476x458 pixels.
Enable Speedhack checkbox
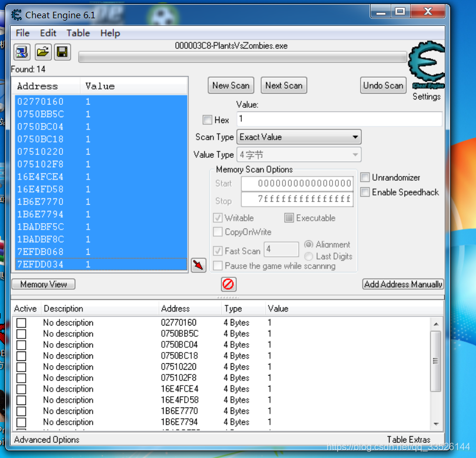click(x=365, y=192)
